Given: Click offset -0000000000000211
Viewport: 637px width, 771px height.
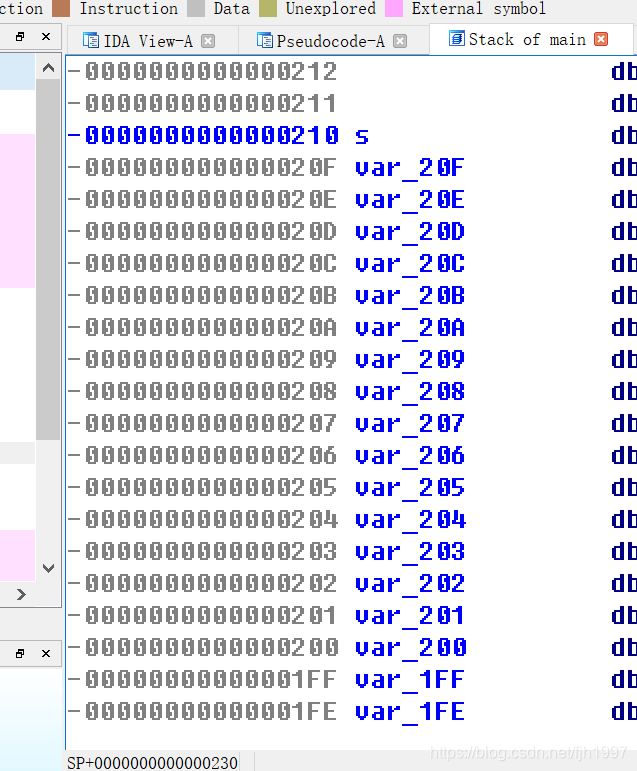Looking at the screenshot, I should [203, 104].
